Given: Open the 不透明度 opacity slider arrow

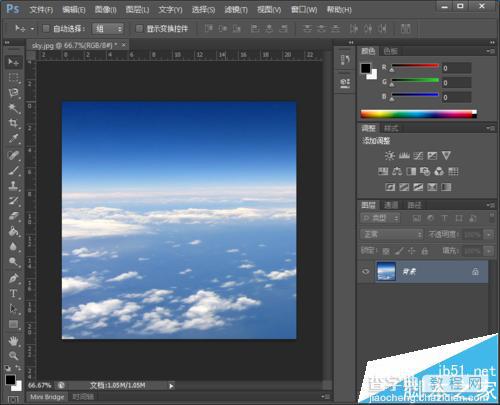Looking at the screenshot, I should click(x=488, y=235).
